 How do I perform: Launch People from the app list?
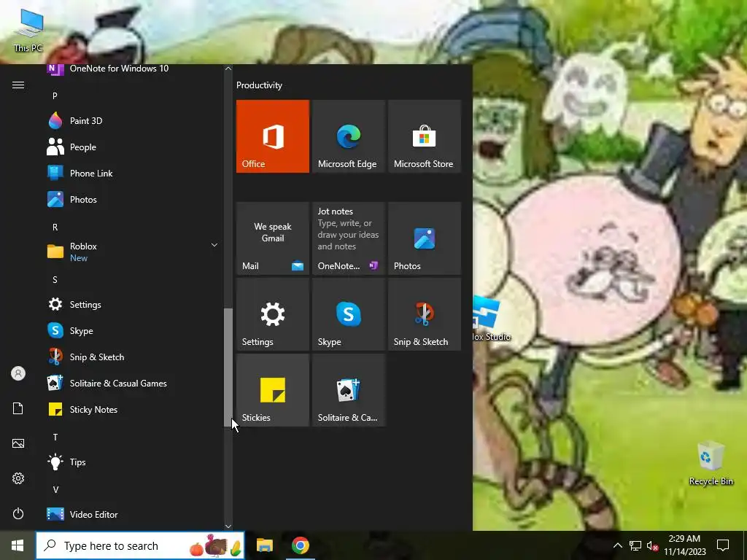point(132,147)
